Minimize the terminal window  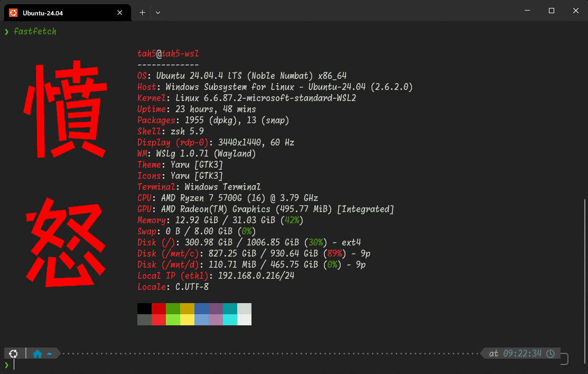[x=527, y=11]
